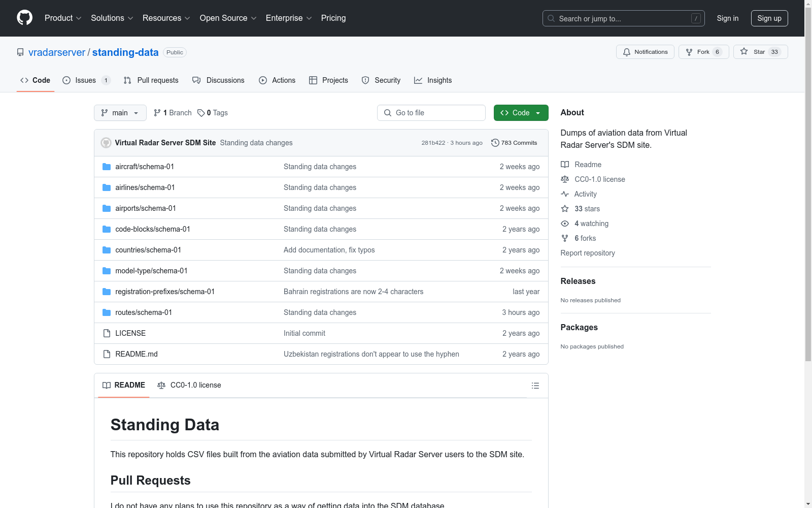Open the Discussions tab
This screenshot has height=508, width=812.
(x=218, y=80)
